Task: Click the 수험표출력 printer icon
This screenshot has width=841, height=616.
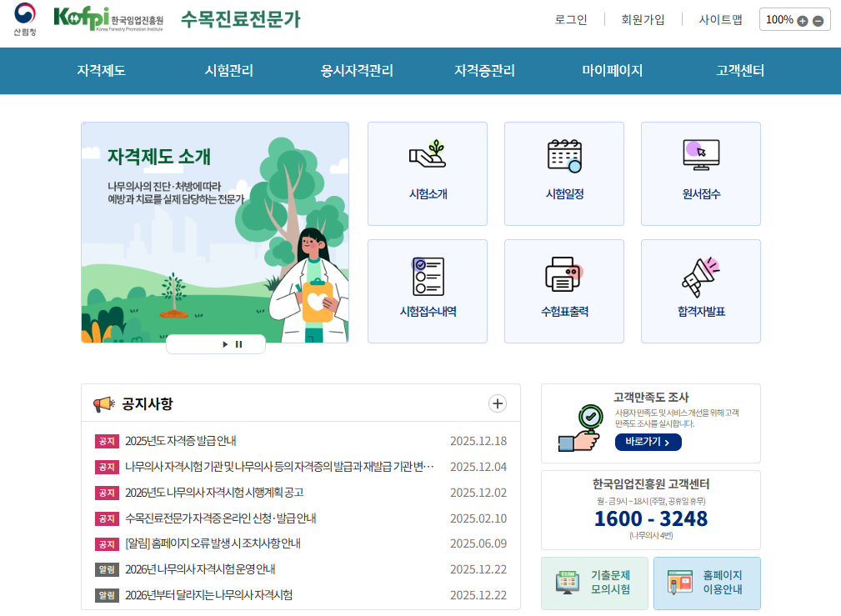Action: click(x=564, y=274)
